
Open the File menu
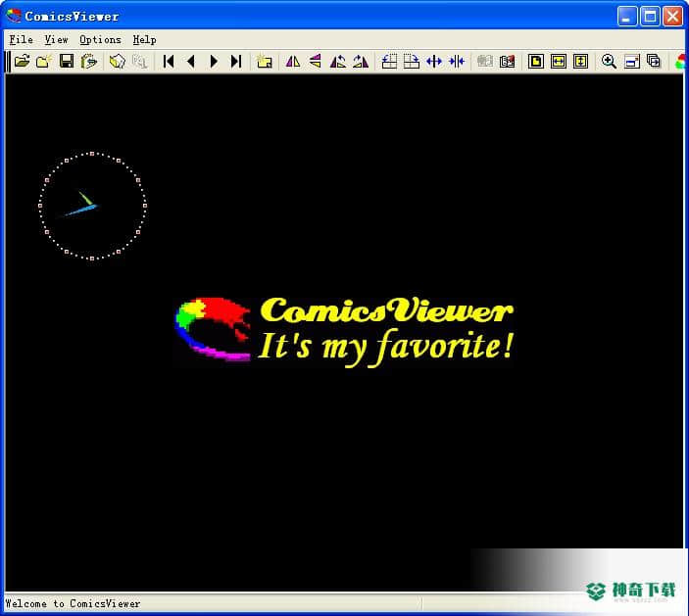pos(22,39)
